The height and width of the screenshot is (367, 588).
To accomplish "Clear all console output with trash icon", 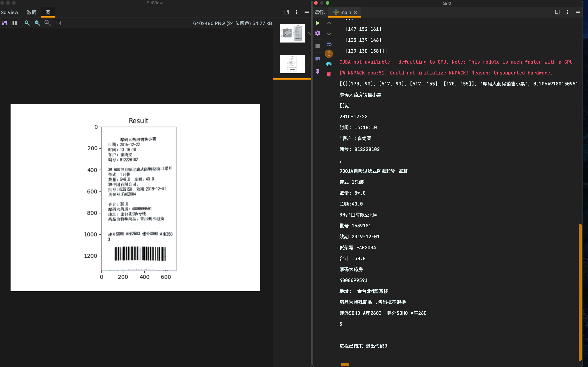I will coord(329,74).
